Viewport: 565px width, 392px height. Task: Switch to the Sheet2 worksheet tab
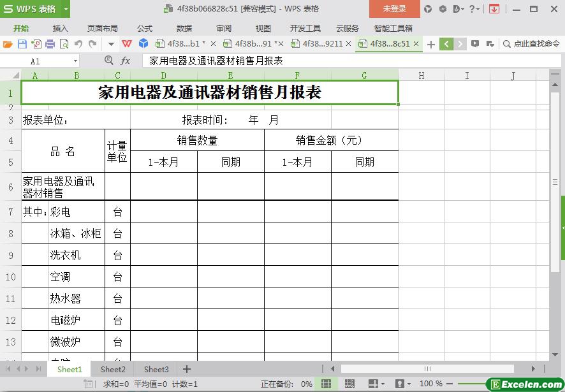pos(113,369)
